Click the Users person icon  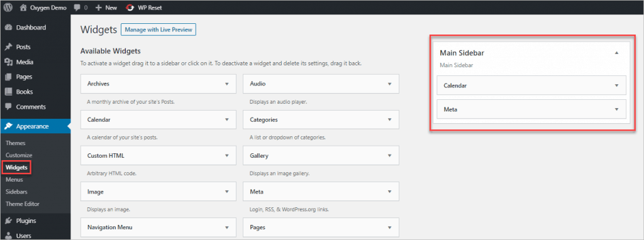tap(8, 236)
